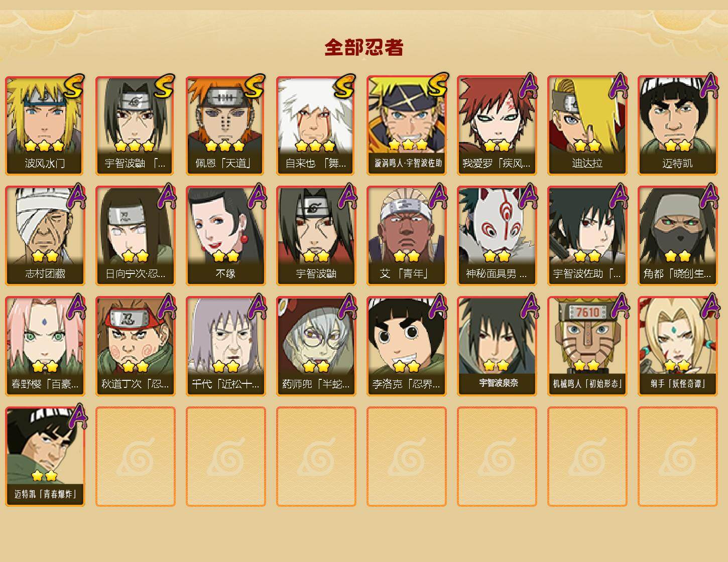
Task: Click the first empty ninja slot after 迈特凯「青春爆炸」
Action: click(x=136, y=457)
